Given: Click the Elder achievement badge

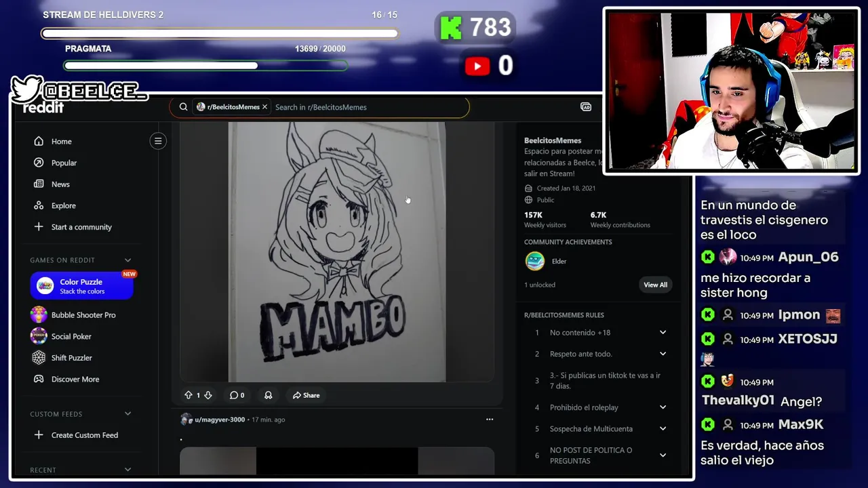Looking at the screenshot, I should tap(535, 261).
